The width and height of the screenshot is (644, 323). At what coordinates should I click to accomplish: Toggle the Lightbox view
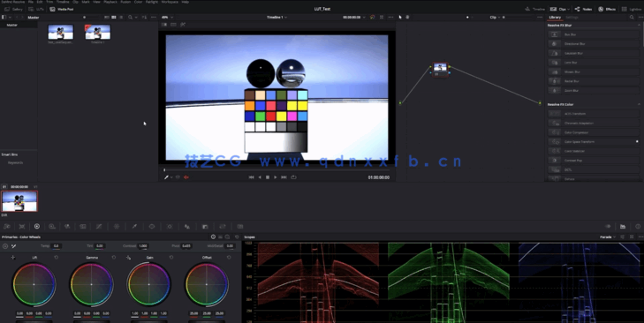(633, 9)
